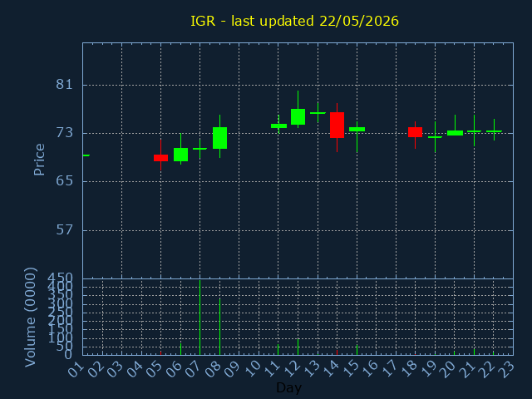The image size is (532, 399).
Task: Click the volume axis label 450
Action: click(x=60, y=278)
